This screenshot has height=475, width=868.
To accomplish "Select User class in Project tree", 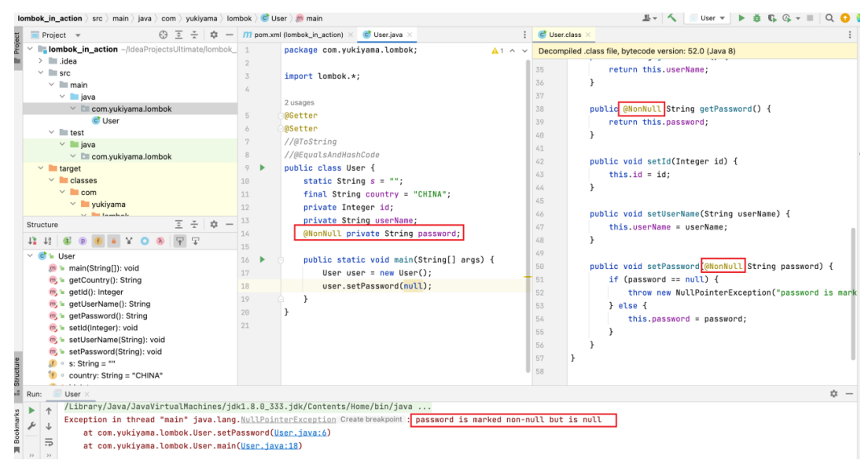I will [x=105, y=120].
